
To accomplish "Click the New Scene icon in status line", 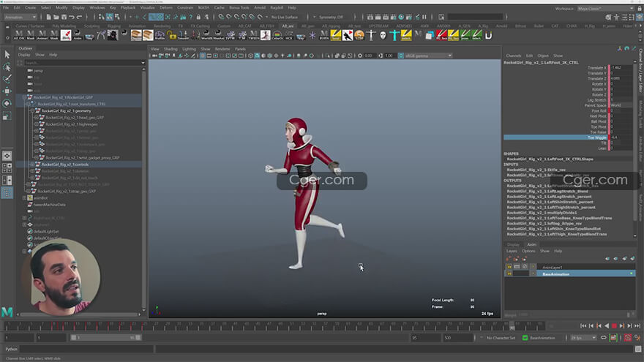I will [x=48, y=18].
